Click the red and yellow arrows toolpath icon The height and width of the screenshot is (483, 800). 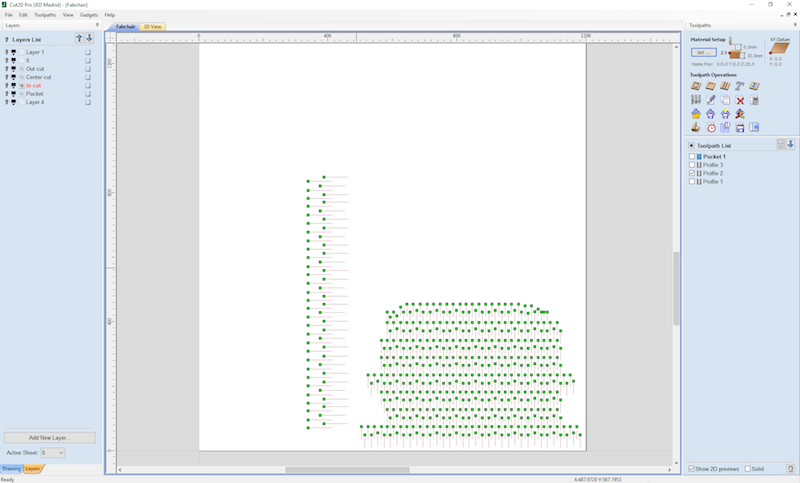click(x=740, y=114)
